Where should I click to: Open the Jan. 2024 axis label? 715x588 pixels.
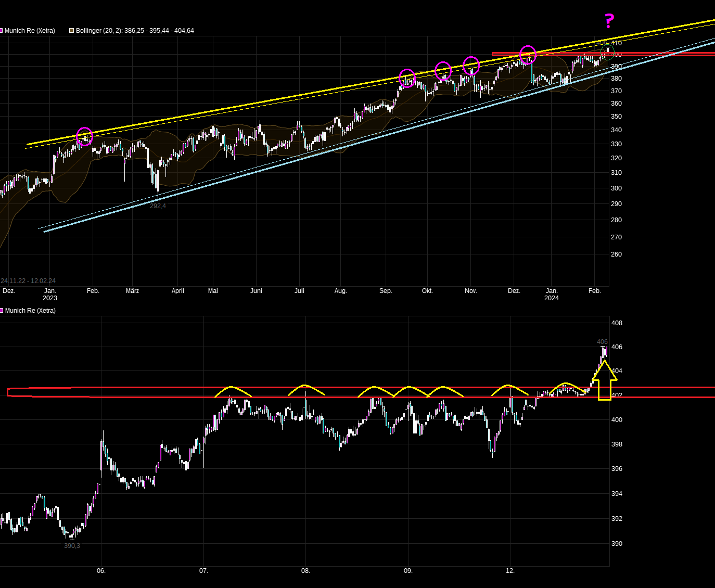click(552, 295)
